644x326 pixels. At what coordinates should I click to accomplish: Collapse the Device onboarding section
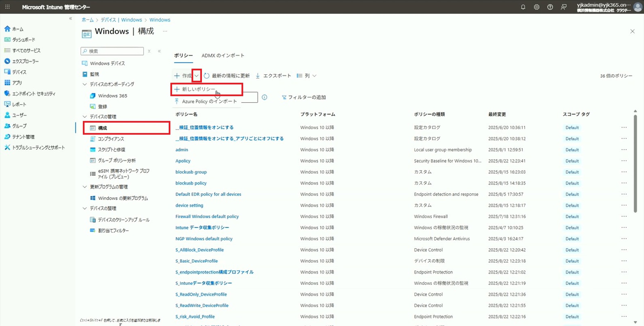point(85,84)
